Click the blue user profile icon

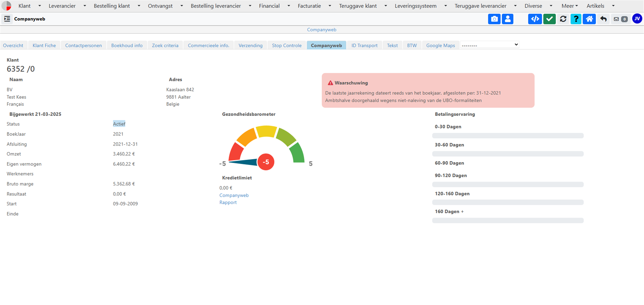tap(508, 19)
